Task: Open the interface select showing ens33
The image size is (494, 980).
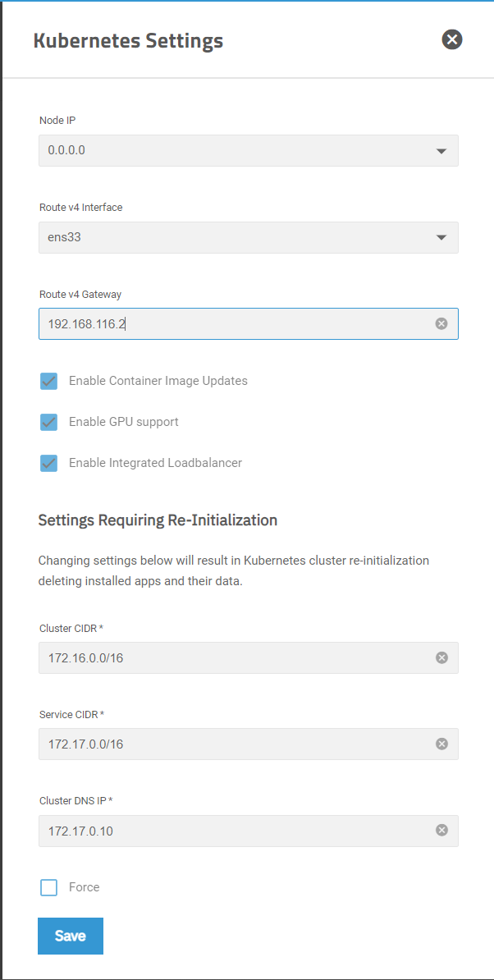Action: pos(249,237)
